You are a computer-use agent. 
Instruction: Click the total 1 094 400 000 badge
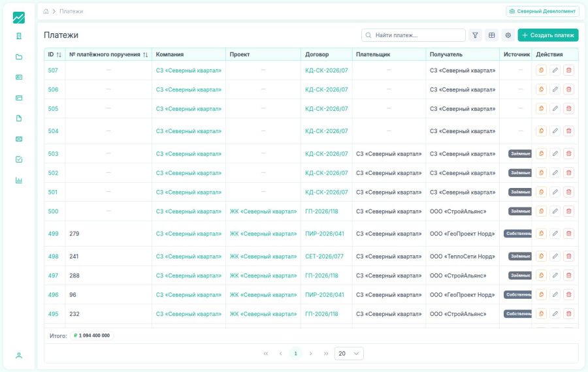pyautogui.click(x=92, y=335)
